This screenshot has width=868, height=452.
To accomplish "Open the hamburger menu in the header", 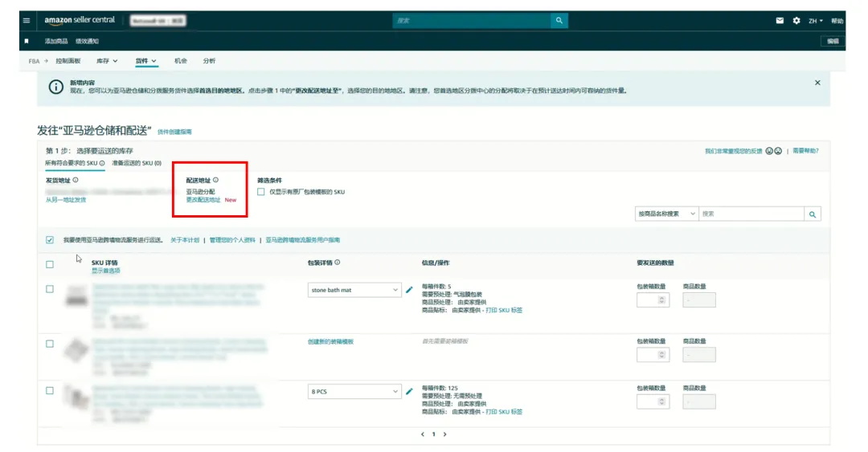I will [27, 21].
